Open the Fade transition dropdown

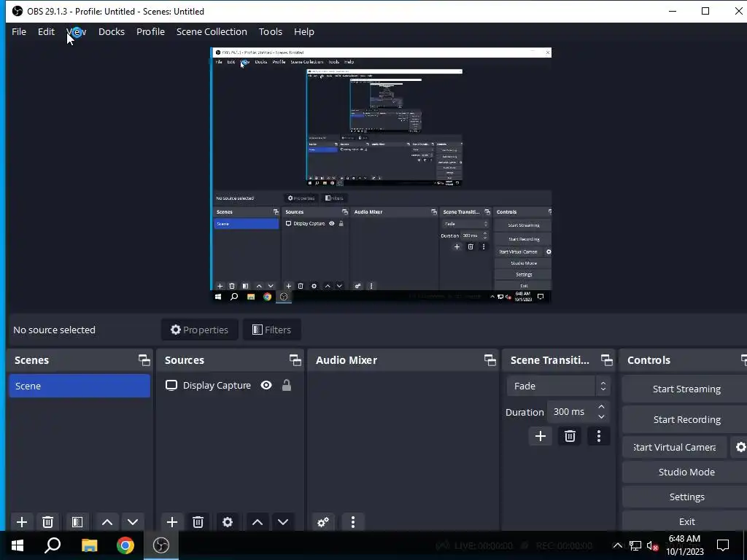click(558, 386)
